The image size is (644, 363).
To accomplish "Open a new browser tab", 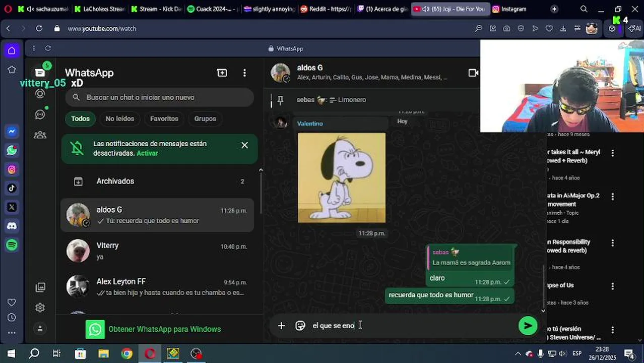I will point(554,9).
